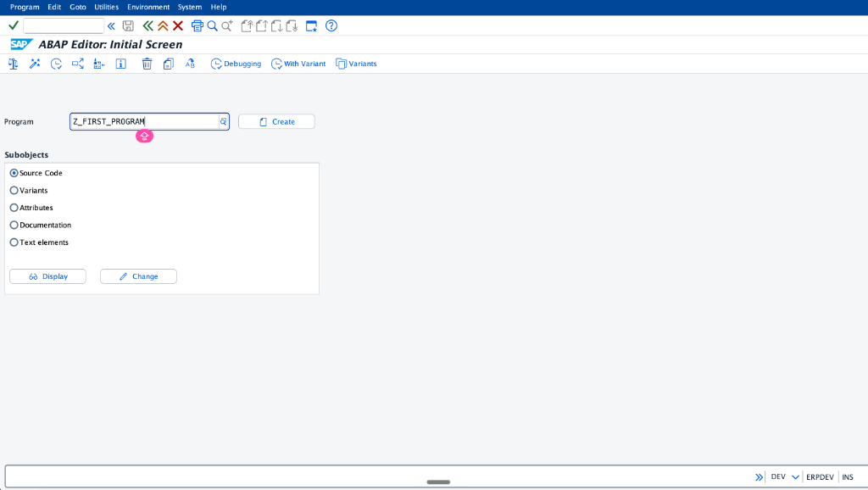Screen dimensions: 868x490
Task: Open the Edit menu
Action: (54, 7)
